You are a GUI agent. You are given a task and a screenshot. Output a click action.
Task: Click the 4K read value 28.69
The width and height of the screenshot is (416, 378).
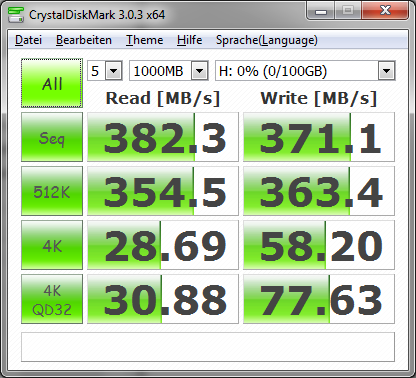click(163, 245)
